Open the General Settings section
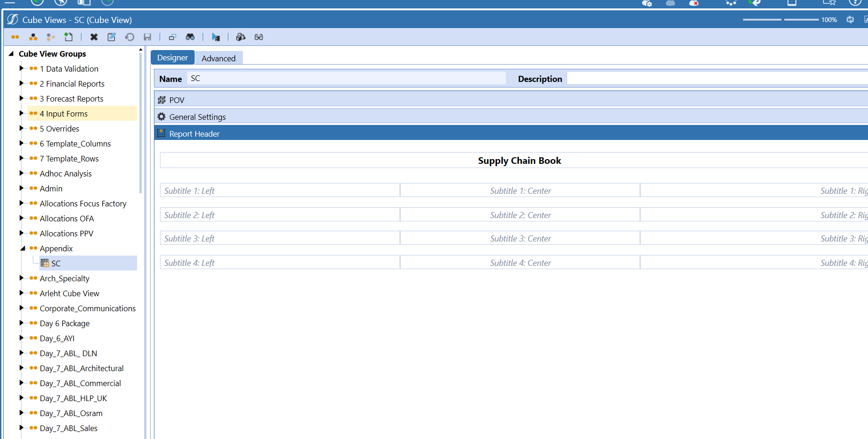The height and width of the screenshot is (439, 868). [x=197, y=117]
